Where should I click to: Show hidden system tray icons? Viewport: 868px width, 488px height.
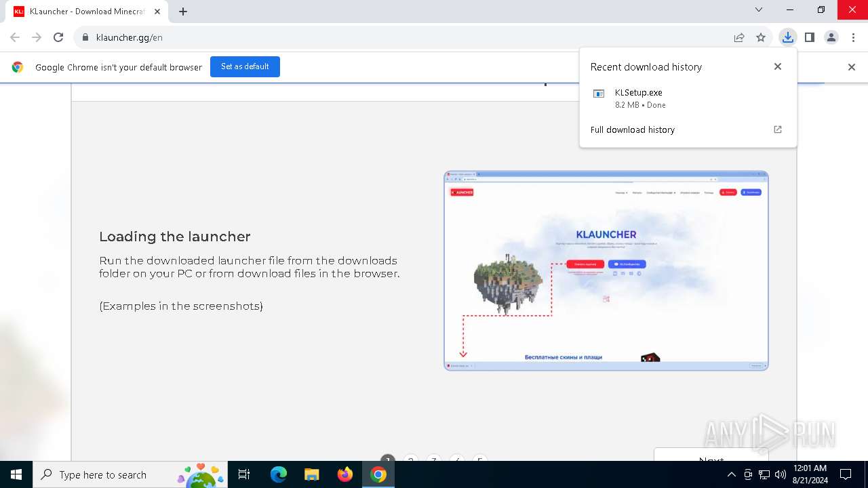coord(731,474)
